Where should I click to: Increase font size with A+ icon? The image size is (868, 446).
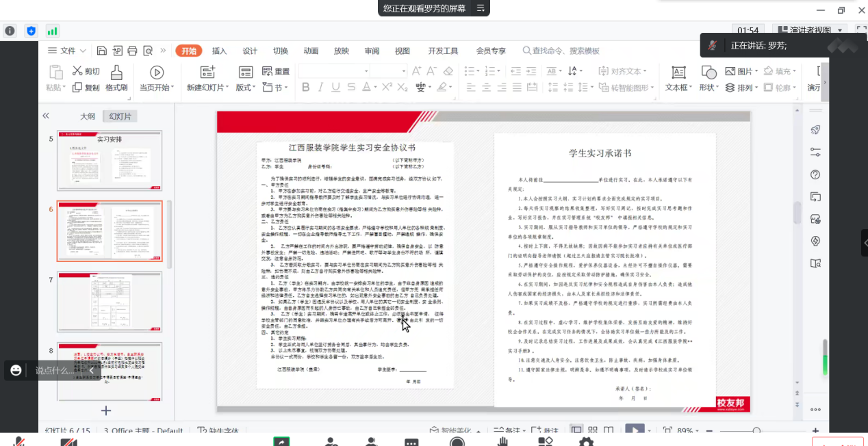[x=417, y=71]
